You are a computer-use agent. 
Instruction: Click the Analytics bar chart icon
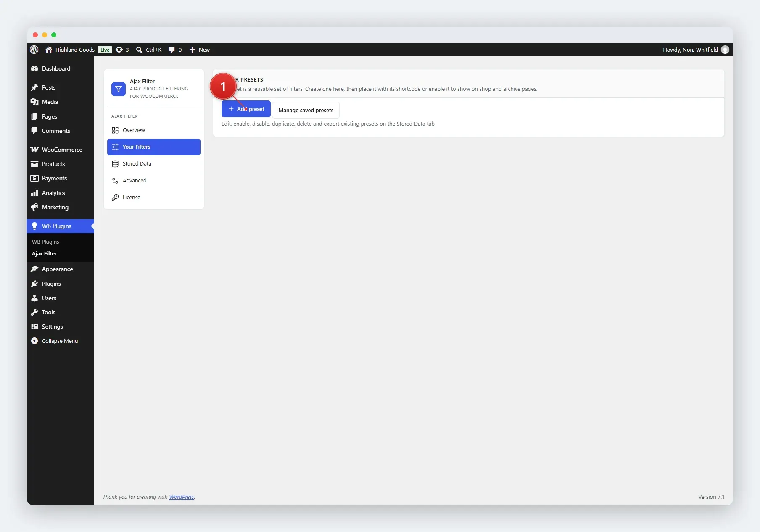34,193
